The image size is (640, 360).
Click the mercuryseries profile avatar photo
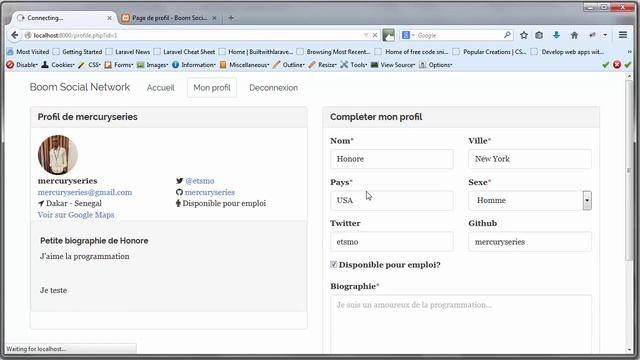coord(58,155)
